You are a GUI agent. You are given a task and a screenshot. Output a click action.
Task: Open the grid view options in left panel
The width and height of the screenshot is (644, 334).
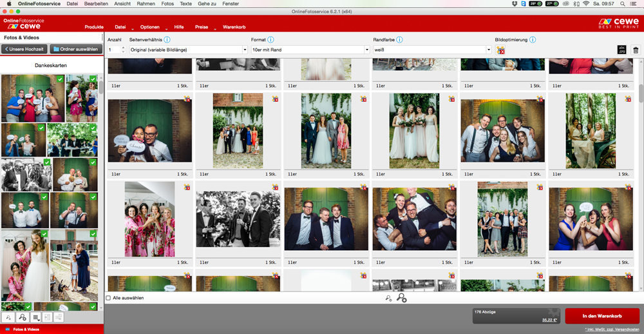[35, 317]
